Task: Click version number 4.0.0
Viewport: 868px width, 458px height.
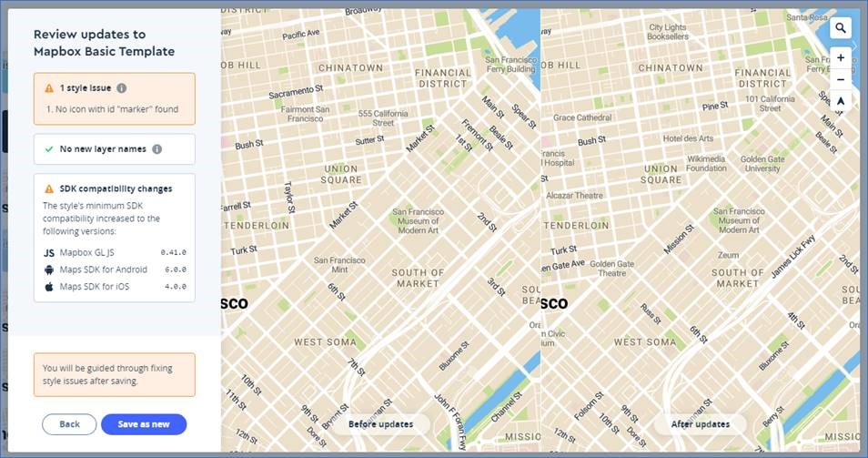Action: pyautogui.click(x=176, y=287)
